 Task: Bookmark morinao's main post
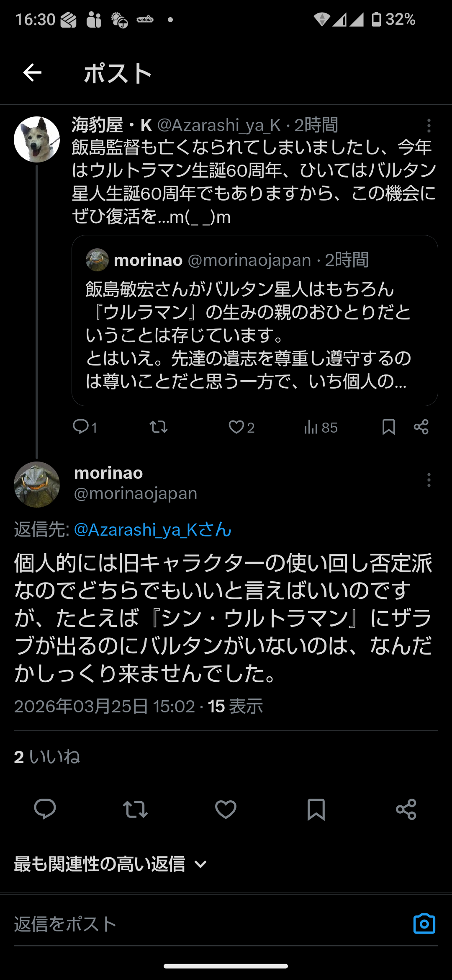click(x=316, y=809)
